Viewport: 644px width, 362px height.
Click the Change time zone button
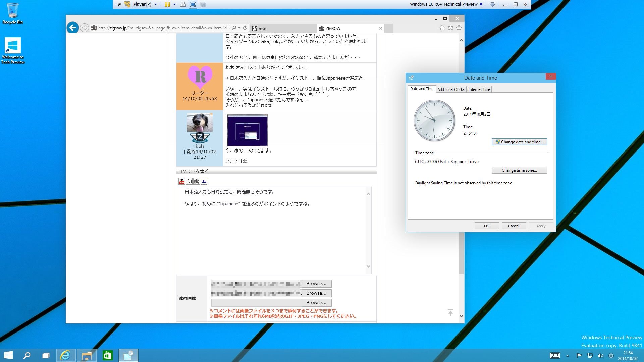[x=519, y=170]
